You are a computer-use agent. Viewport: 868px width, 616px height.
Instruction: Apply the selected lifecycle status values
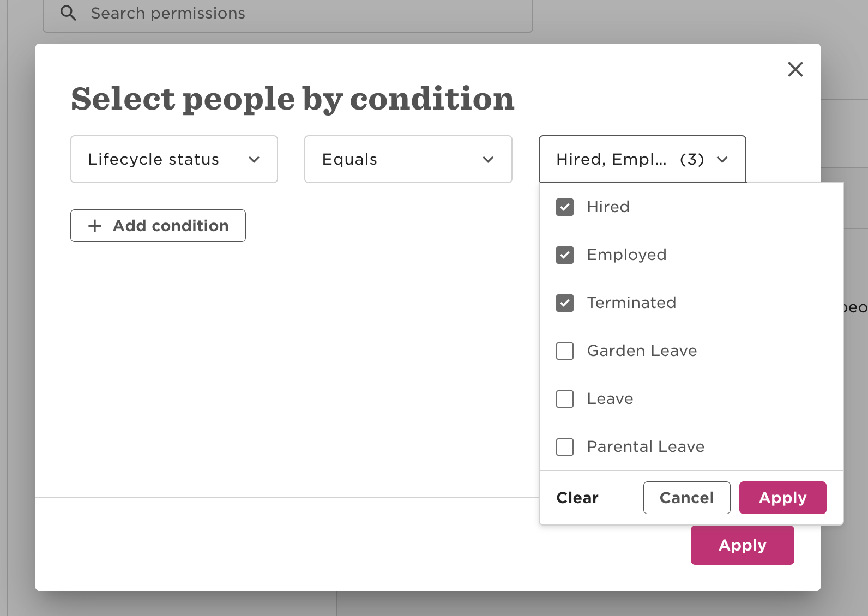click(x=782, y=498)
